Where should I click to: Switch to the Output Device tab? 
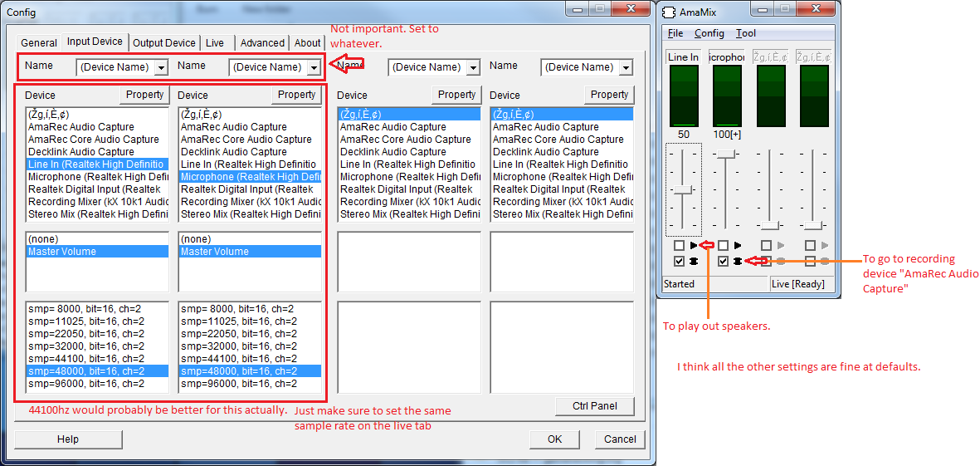coord(164,43)
